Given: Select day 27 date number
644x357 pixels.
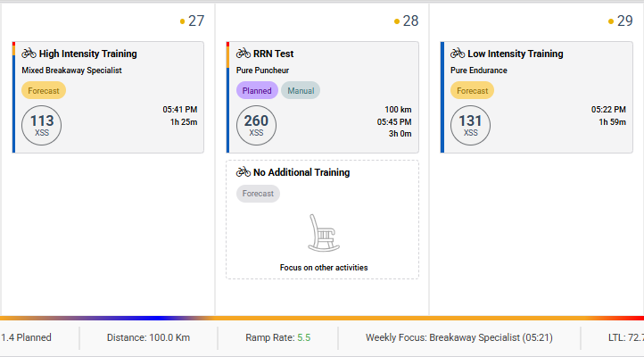Looking at the screenshot, I should point(196,21).
